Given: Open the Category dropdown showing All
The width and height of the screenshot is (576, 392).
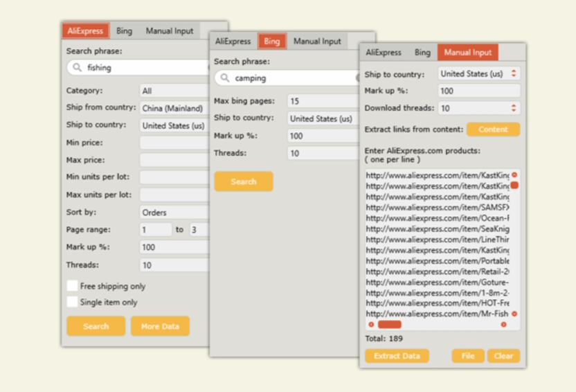Looking at the screenshot, I should [x=174, y=91].
